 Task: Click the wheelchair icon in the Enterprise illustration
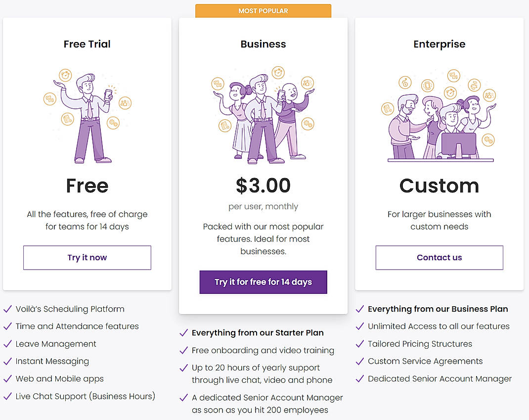404,84
